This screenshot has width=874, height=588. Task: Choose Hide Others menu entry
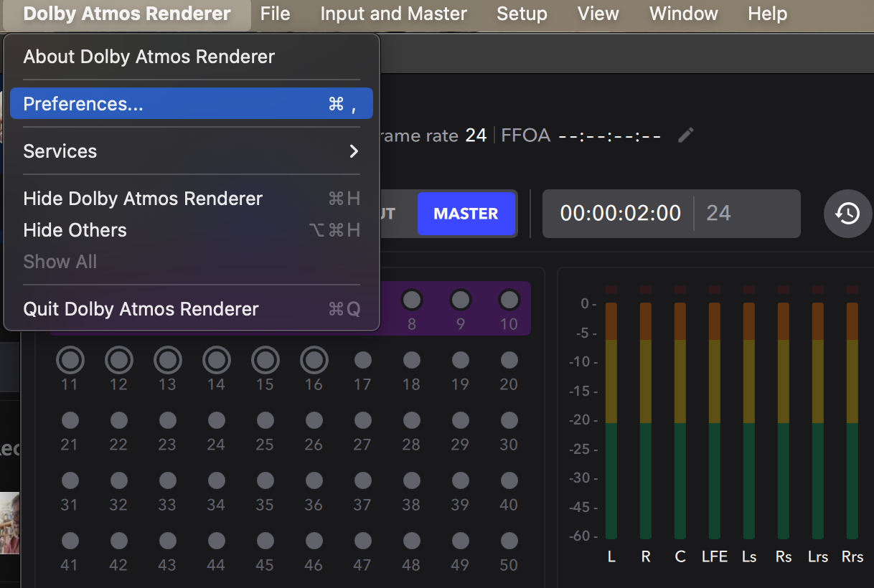(192, 230)
